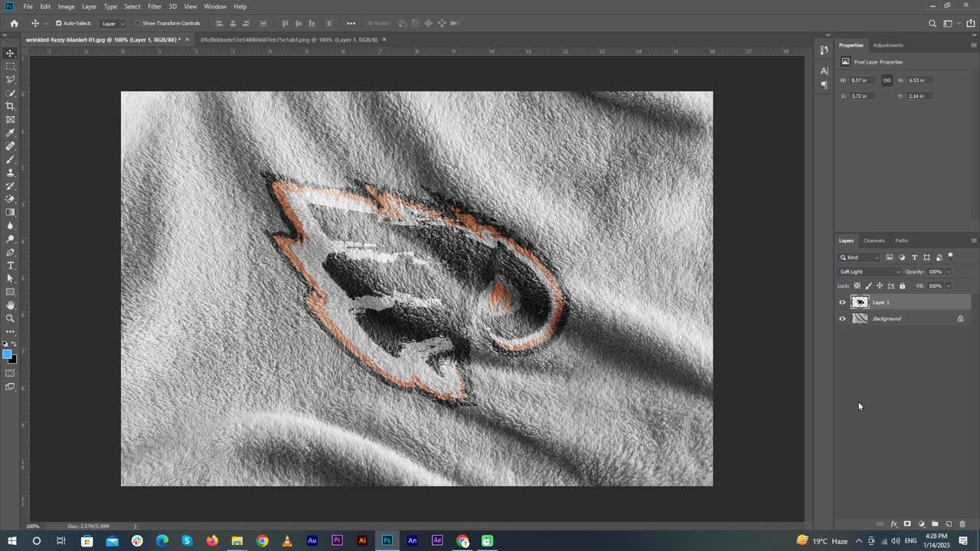Click the foreground color swatch
This screenshot has height=551, width=980.
pos(7,354)
